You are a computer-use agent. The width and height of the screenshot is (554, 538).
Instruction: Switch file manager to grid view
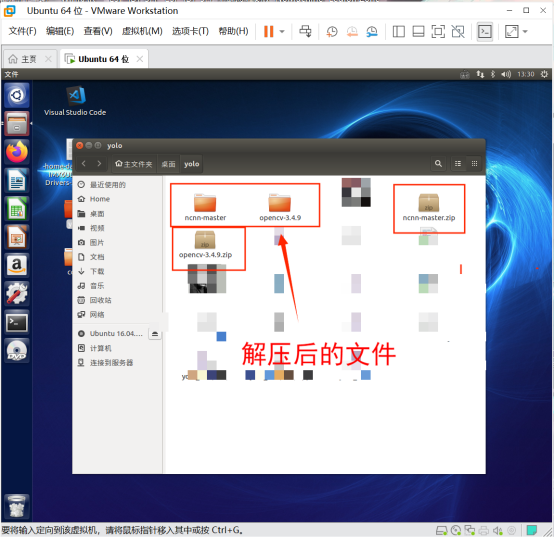[x=474, y=164]
